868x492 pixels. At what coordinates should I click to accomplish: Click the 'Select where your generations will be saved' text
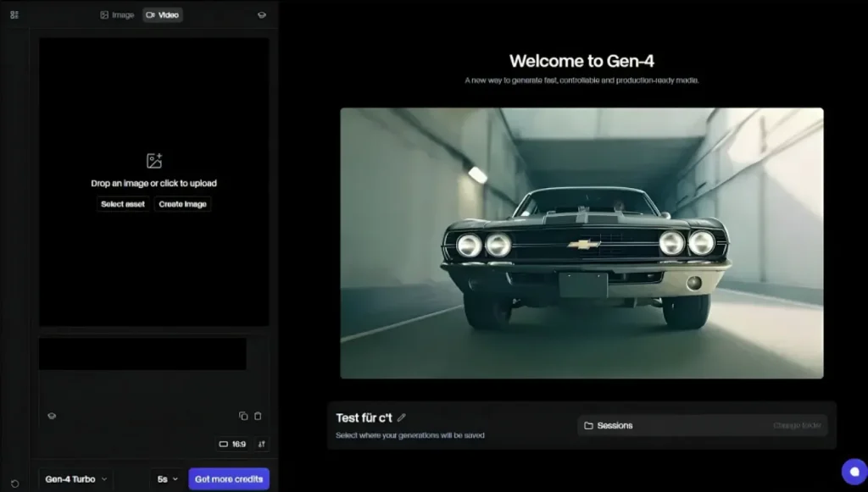pyautogui.click(x=410, y=435)
